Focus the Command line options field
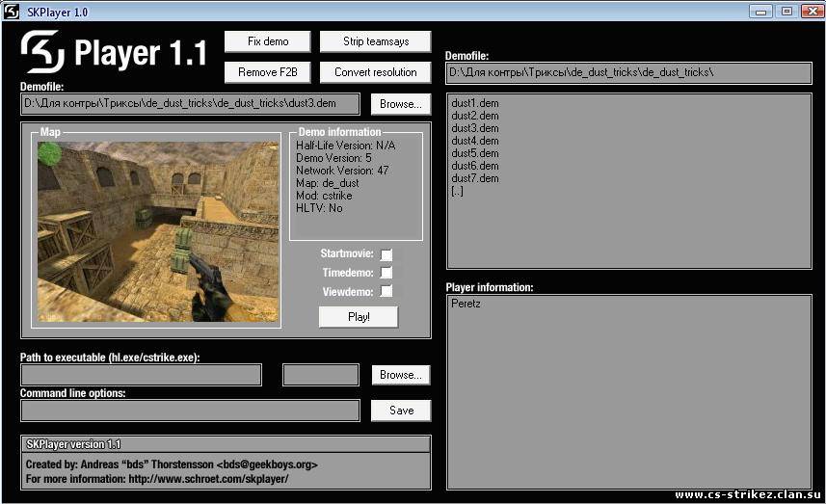826x504 pixels. point(190,411)
